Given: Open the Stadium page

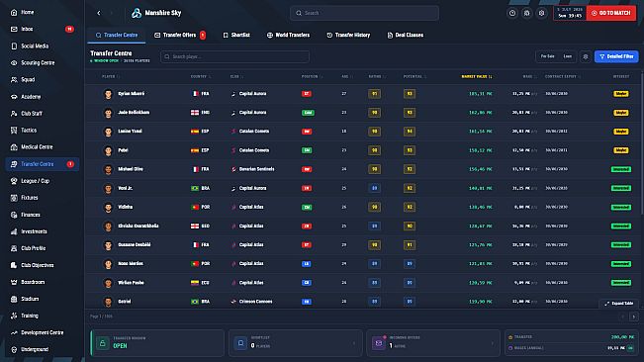Looking at the screenshot, I should coord(42,299).
